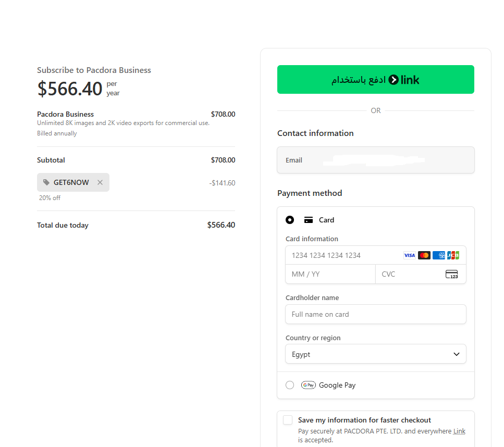Click the JCB logo icon
Viewport: 504px width, 447px height.
453,255
